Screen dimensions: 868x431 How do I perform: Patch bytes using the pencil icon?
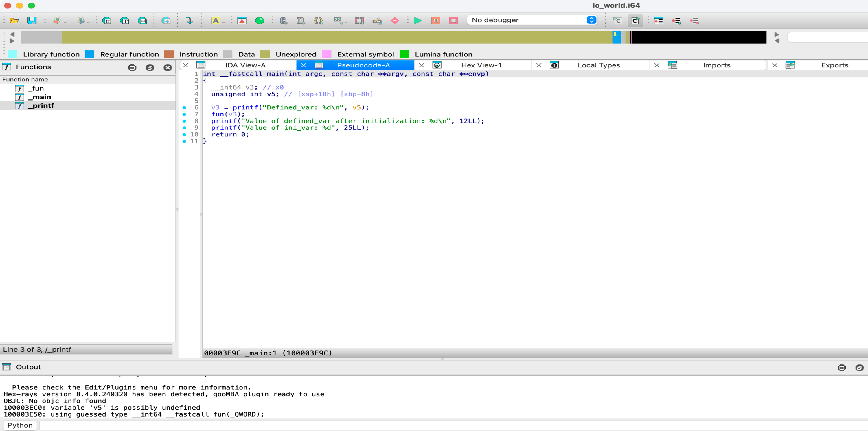(x=377, y=21)
